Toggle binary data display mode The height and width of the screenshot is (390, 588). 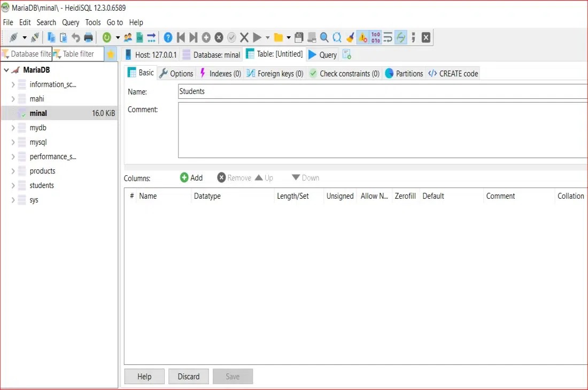click(376, 37)
